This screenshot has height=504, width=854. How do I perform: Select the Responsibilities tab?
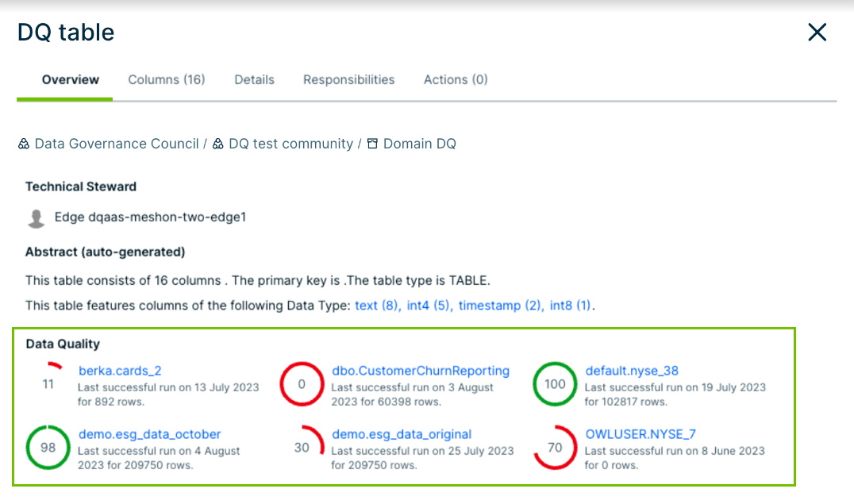pyautogui.click(x=348, y=79)
